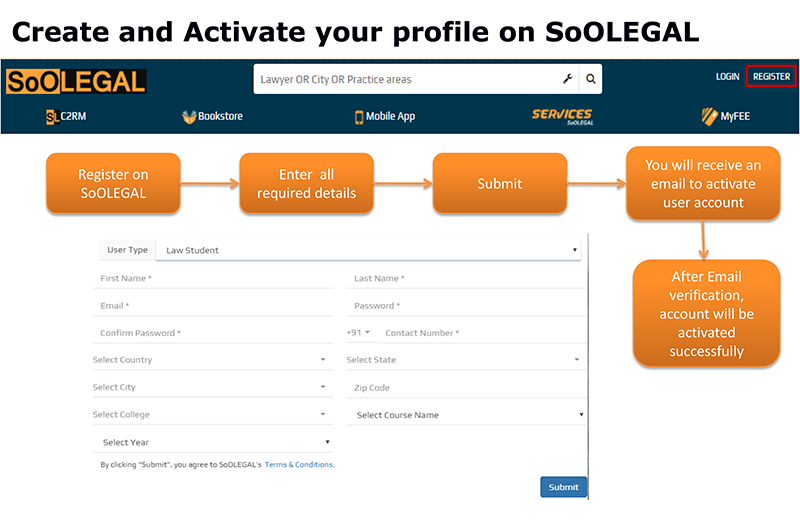
Task: Open the Select State dropdown
Action: point(463,360)
